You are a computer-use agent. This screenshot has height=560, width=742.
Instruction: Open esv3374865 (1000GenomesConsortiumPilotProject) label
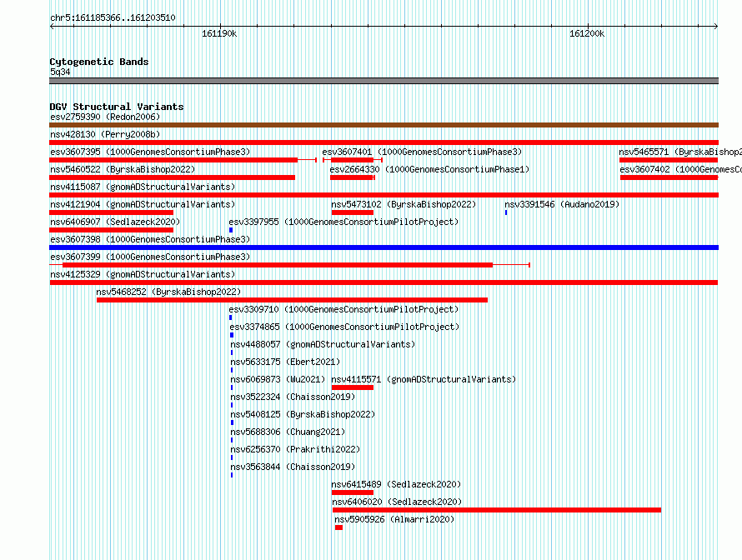(344, 327)
